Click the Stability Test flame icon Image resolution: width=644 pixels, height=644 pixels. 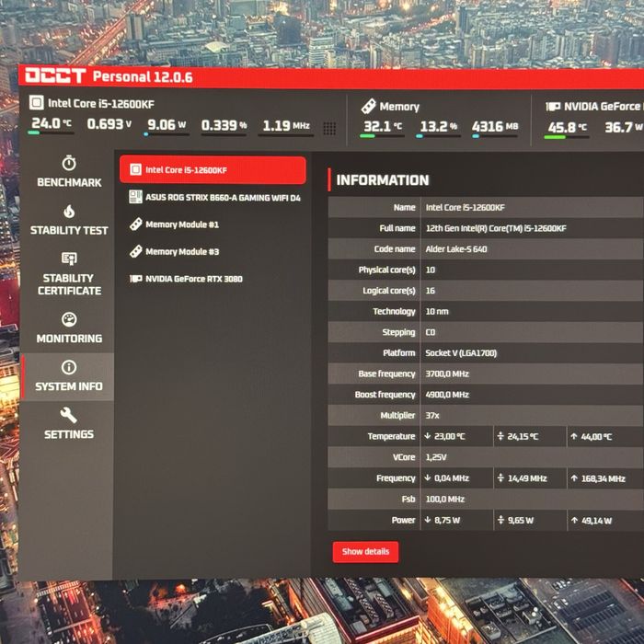[69, 212]
